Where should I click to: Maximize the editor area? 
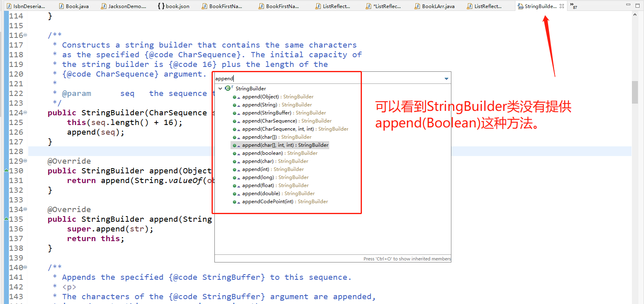click(638, 5)
